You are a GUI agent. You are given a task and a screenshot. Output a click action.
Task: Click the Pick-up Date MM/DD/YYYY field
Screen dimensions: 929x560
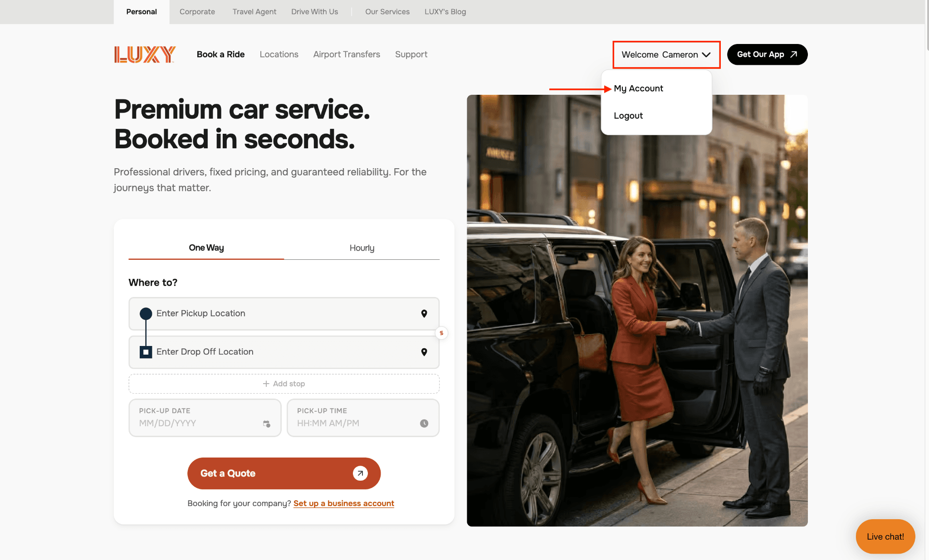(x=205, y=418)
